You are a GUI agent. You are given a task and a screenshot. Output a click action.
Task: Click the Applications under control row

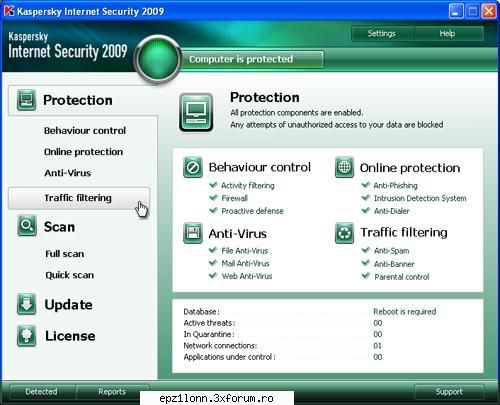283,357
